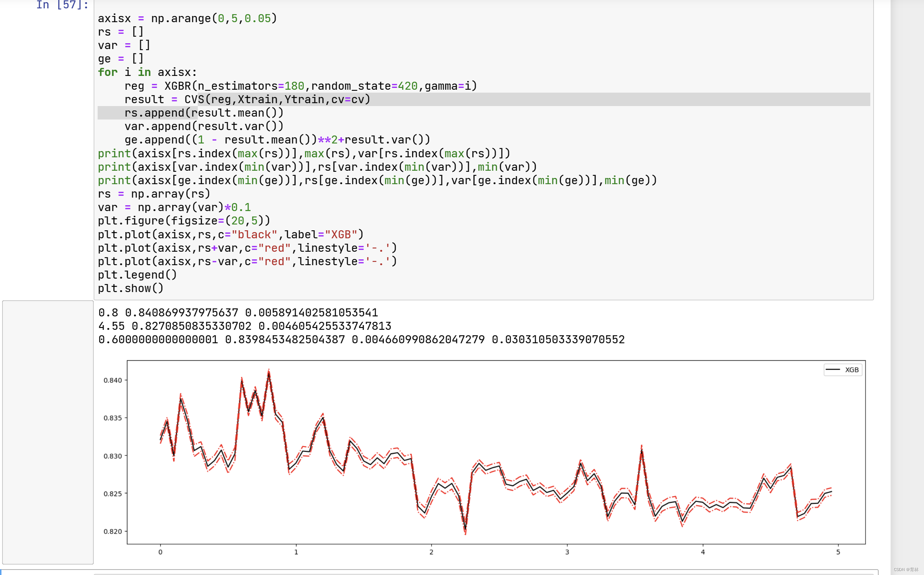
Task: Click the value 0.8408699937975637 in the output
Action: (181, 313)
